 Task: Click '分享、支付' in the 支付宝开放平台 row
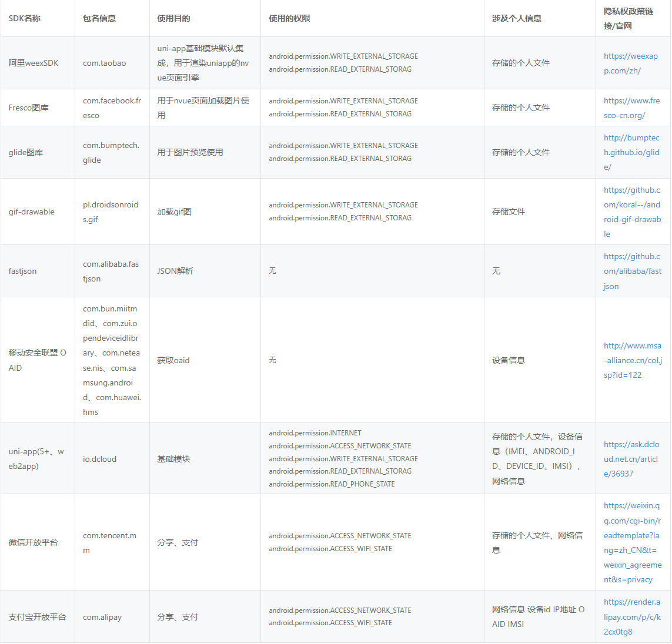click(x=178, y=617)
